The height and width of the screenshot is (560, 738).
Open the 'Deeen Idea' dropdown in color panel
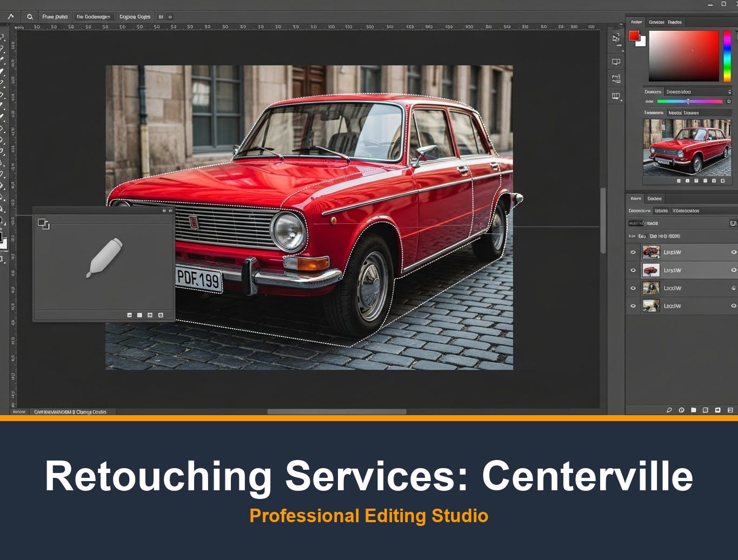click(697, 92)
